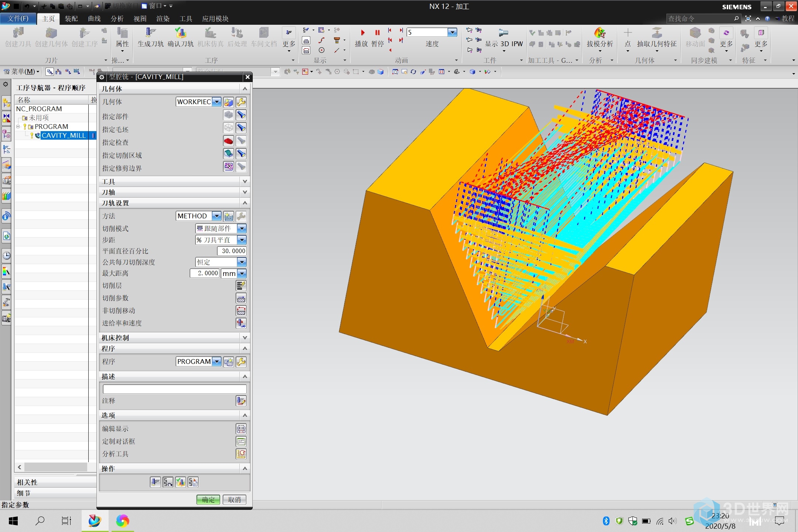Switch to the Assemblies (装配) tab

(71, 18)
